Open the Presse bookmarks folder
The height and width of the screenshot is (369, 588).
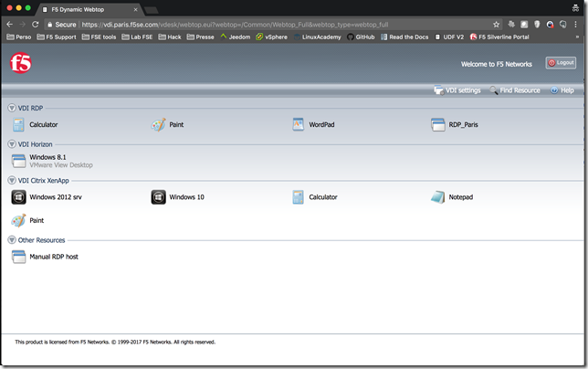click(200, 37)
